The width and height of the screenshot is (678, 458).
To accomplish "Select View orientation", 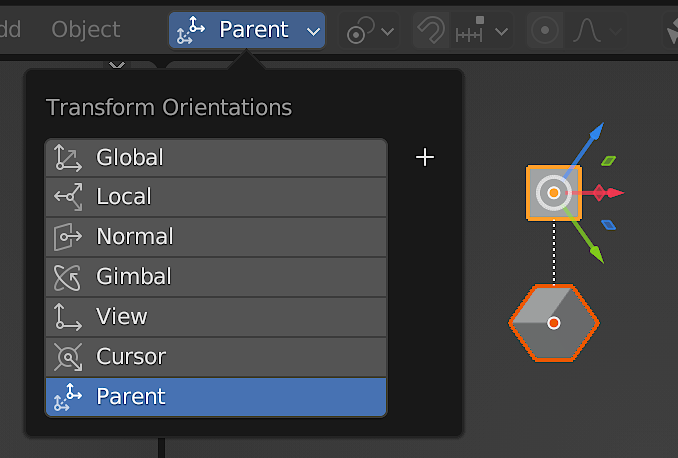I will (216, 316).
